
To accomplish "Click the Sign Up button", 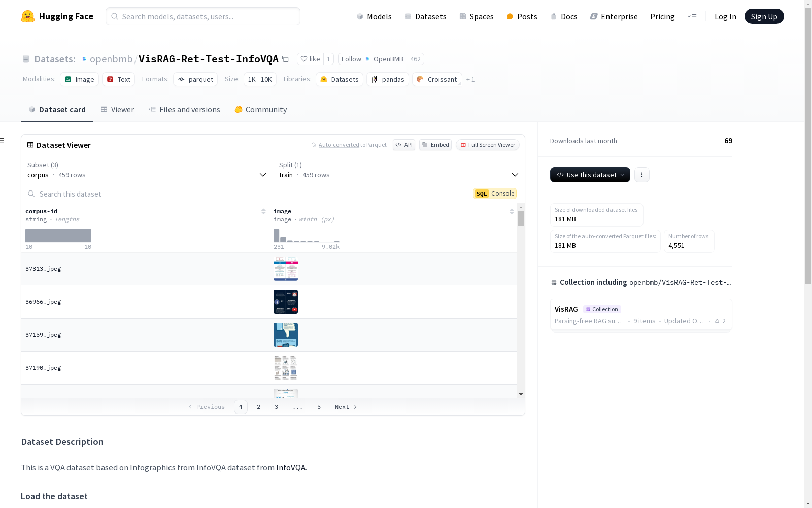I will (764, 16).
